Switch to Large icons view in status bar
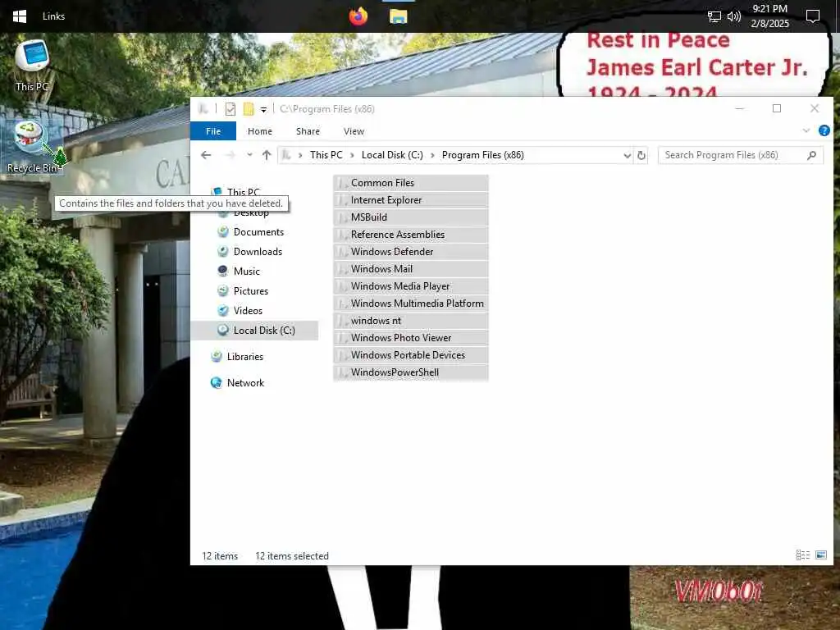This screenshot has width=840, height=630. pyautogui.click(x=820, y=555)
